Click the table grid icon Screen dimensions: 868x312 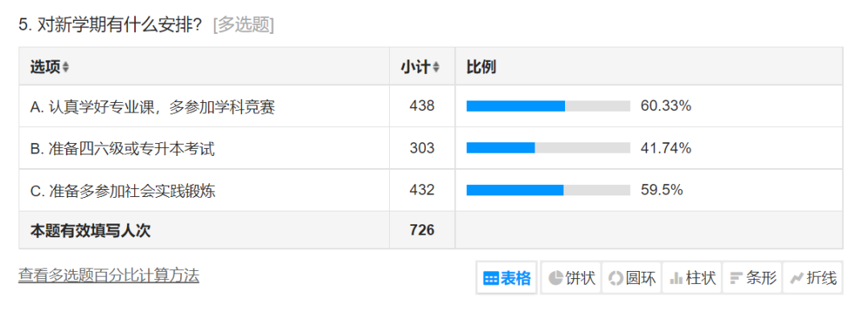(x=490, y=278)
